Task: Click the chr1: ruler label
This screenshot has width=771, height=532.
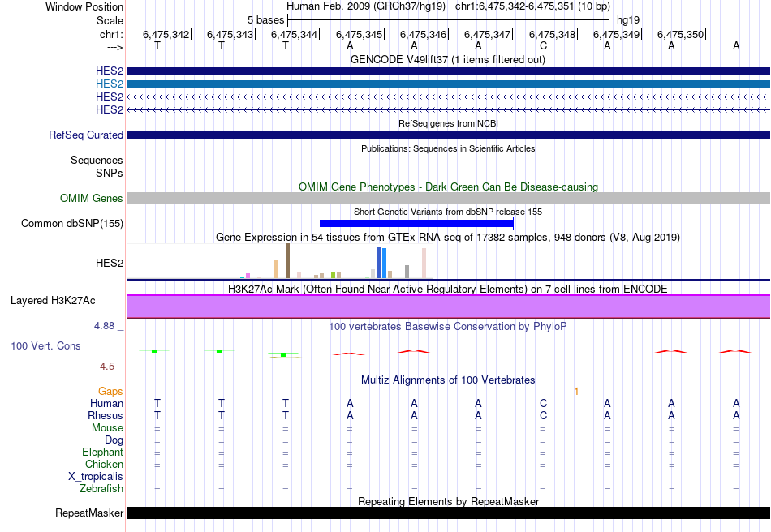Action: coord(111,34)
